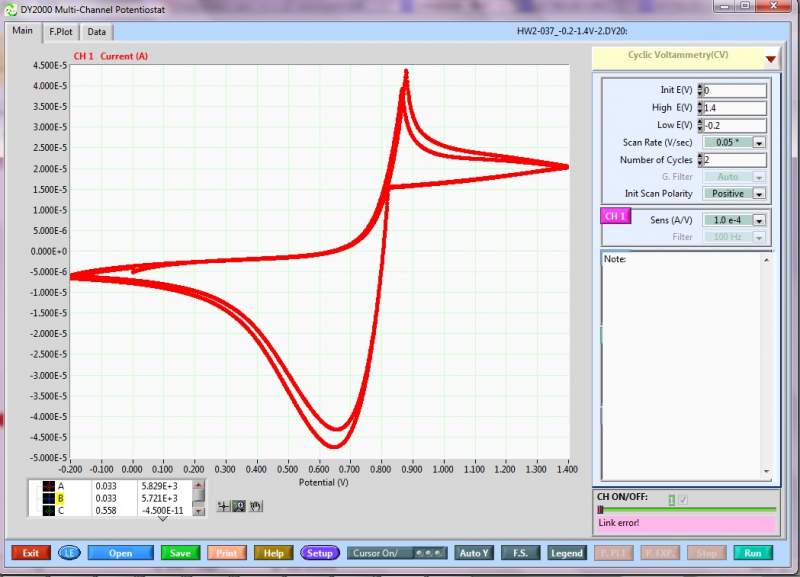The width and height of the screenshot is (800, 577).
Task: Click the disabled Stop button
Action: (707, 553)
